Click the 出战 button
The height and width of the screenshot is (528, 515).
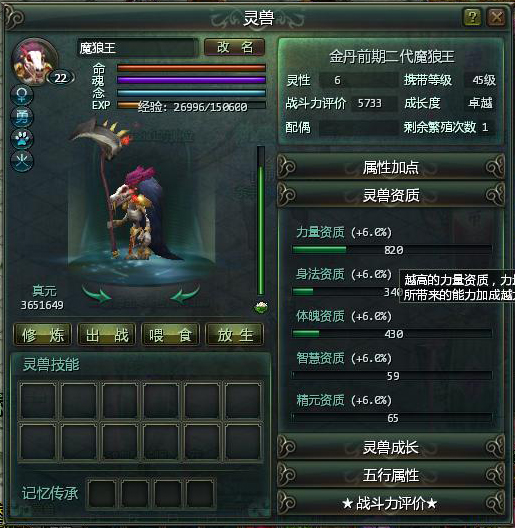(x=106, y=335)
